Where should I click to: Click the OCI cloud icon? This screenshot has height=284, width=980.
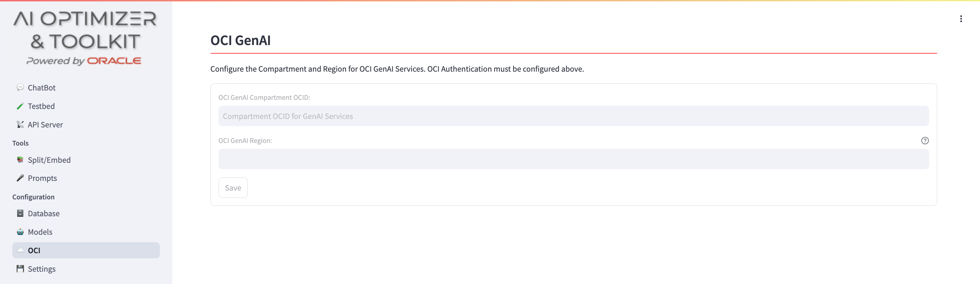coord(20,250)
